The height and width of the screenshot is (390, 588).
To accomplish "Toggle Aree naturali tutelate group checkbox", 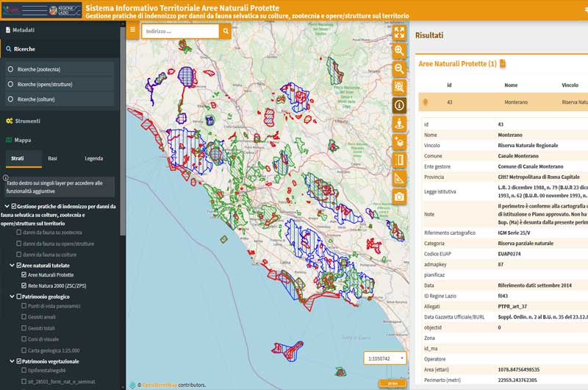I will pyautogui.click(x=19, y=265).
